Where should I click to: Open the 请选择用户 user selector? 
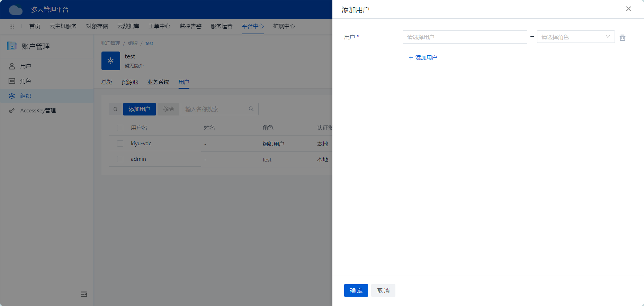464,37
